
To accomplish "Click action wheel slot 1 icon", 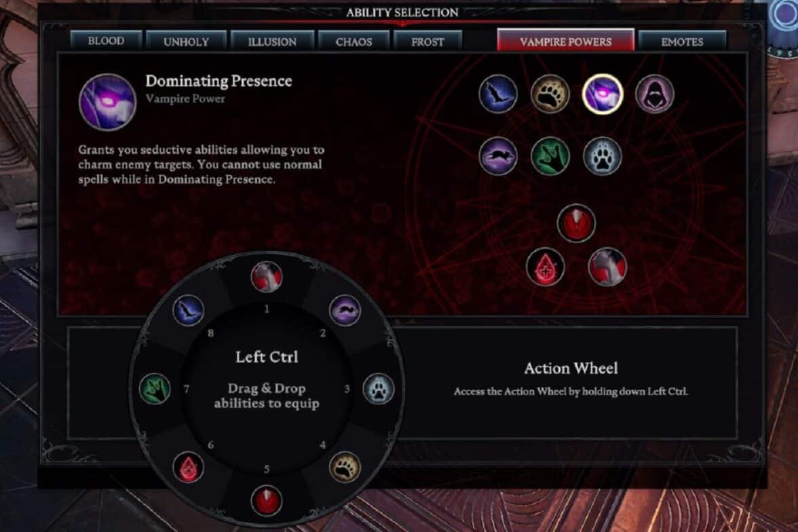I will coord(267,277).
